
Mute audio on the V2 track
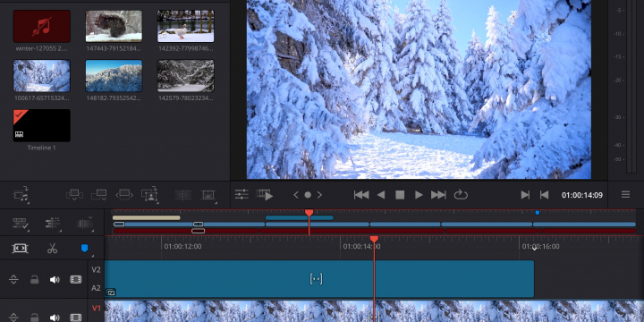point(55,280)
